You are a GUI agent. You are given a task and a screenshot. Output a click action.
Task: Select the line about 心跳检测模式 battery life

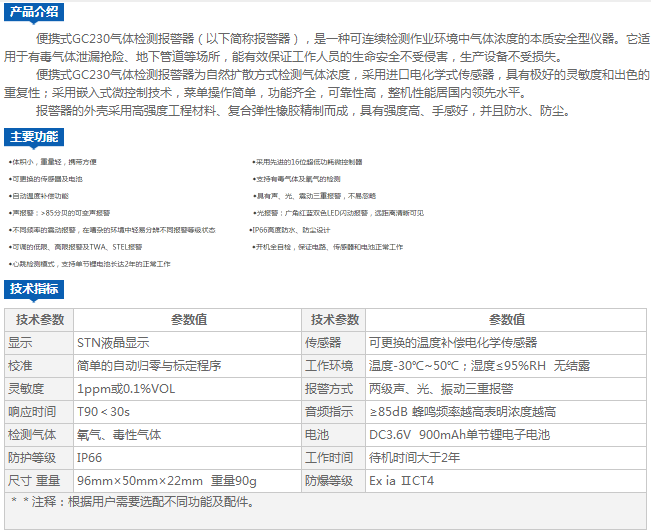click(x=90, y=264)
